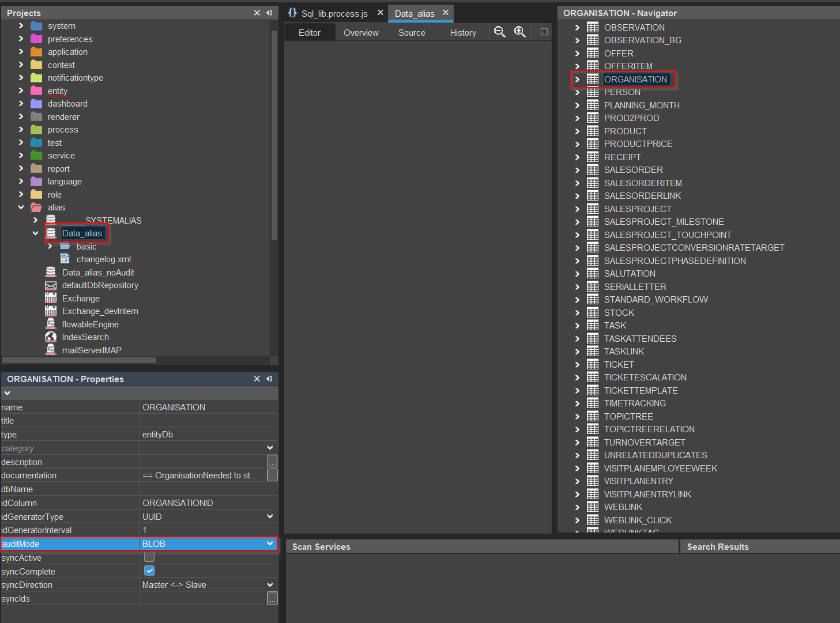The image size is (840, 623).
Task: Click the zoom-in magnifier in the editor toolbar
Action: [x=520, y=32]
